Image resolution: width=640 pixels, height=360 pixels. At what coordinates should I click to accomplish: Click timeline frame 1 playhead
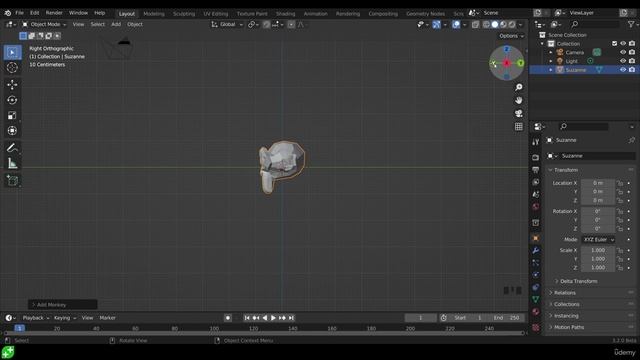coord(19,328)
